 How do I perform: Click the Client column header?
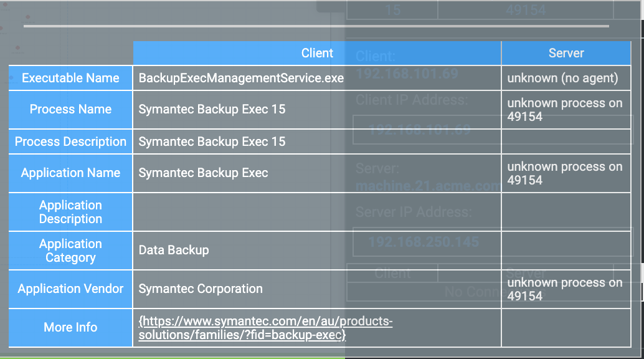click(x=317, y=53)
